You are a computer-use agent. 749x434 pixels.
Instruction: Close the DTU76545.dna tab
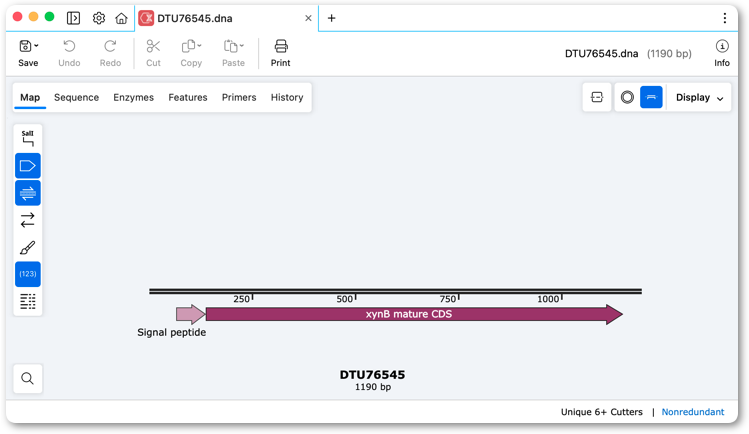click(308, 18)
